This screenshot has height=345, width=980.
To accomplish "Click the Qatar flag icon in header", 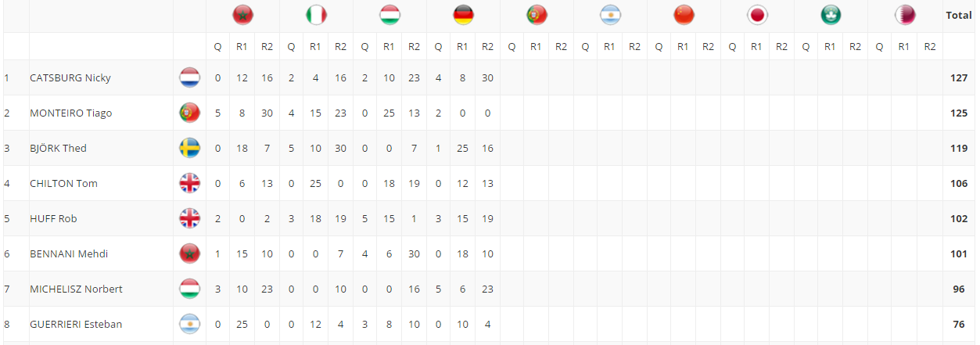I will [904, 15].
